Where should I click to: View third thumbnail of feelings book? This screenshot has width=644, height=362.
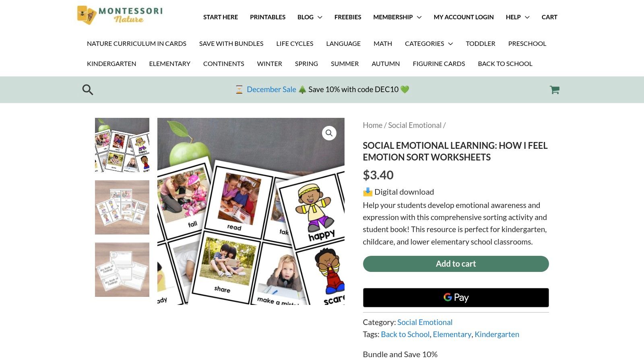pos(122,269)
